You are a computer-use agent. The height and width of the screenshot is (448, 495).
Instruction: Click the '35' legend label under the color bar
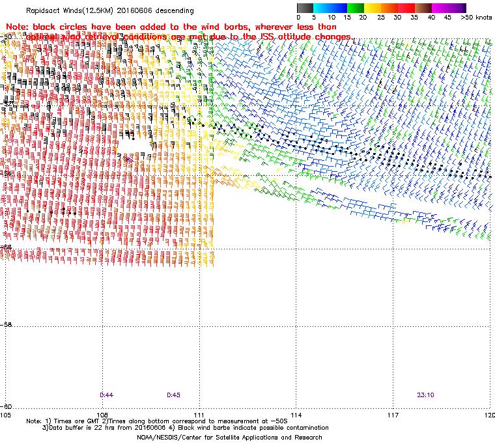(414, 18)
